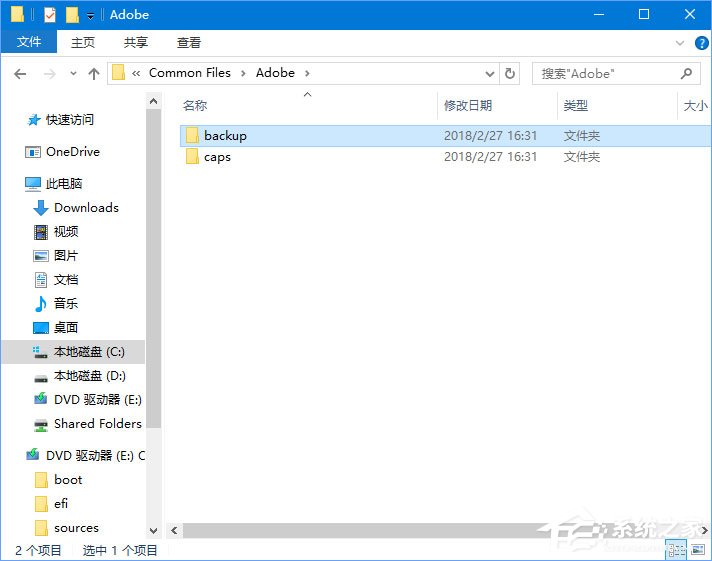Sort by 修改日期 column header
The width and height of the screenshot is (712, 561).
point(468,106)
